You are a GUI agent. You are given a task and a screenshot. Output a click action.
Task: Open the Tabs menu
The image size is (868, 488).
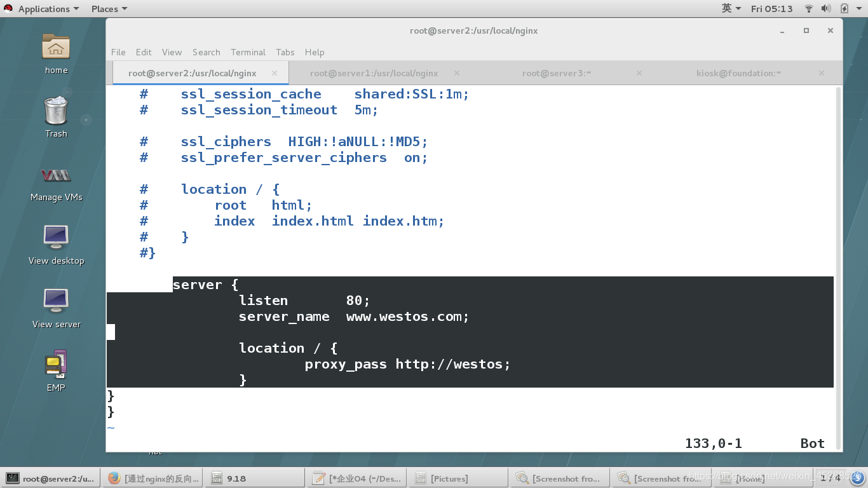(285, 52)
